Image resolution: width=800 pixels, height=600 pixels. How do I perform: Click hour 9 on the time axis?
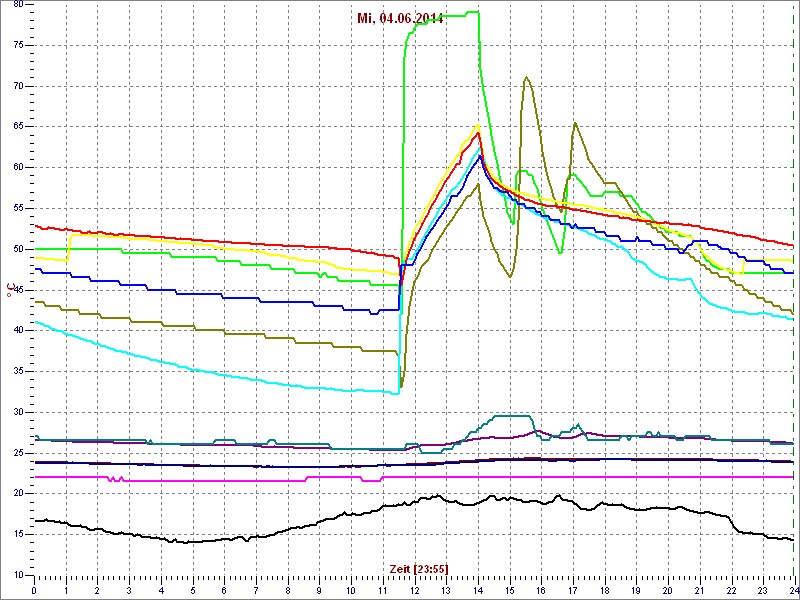319,590
